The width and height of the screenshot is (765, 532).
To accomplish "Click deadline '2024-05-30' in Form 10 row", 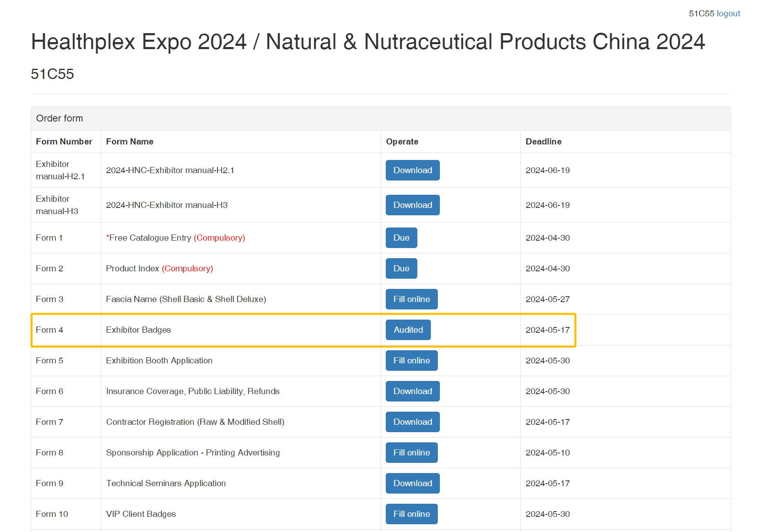I will pyautogui.click(x=548, y=514).
